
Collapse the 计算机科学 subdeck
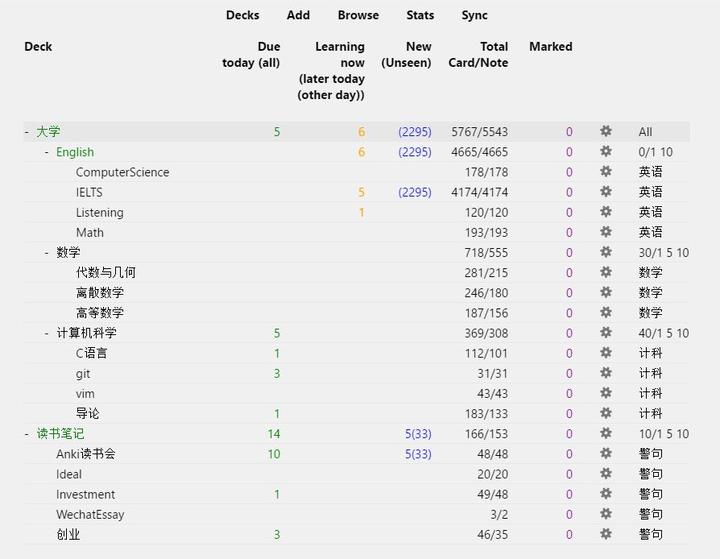tap(47, 333)
